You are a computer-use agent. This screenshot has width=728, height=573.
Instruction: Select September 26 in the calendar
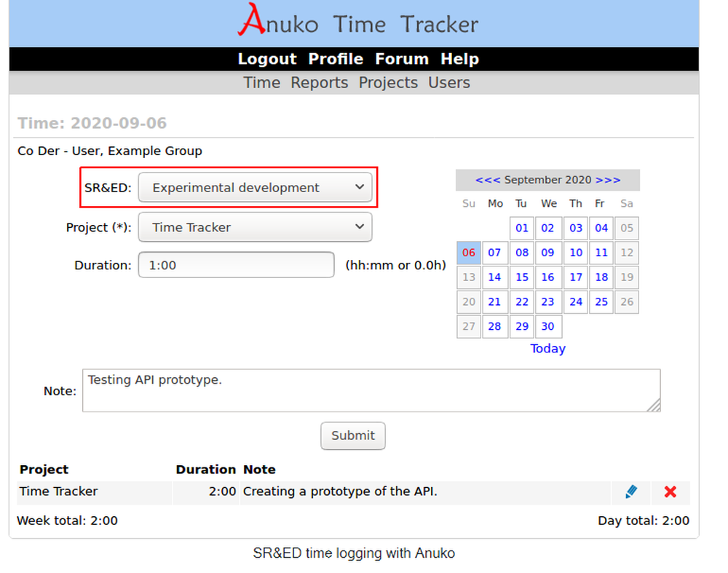pos(627,302)
